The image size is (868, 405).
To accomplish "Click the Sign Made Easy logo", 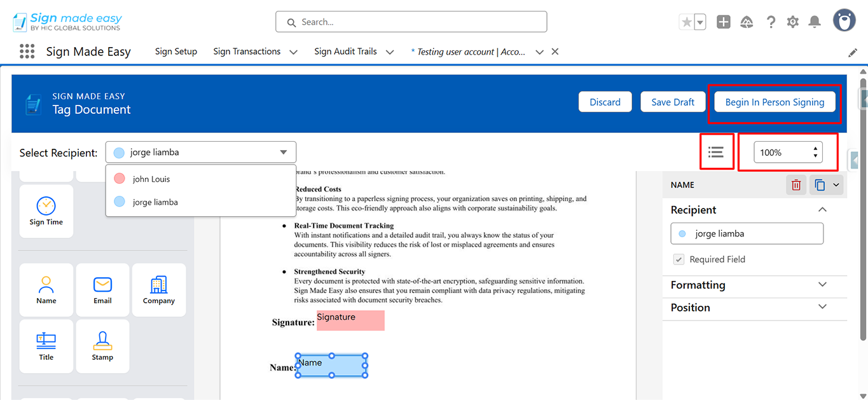I will (x=67, y=22).
